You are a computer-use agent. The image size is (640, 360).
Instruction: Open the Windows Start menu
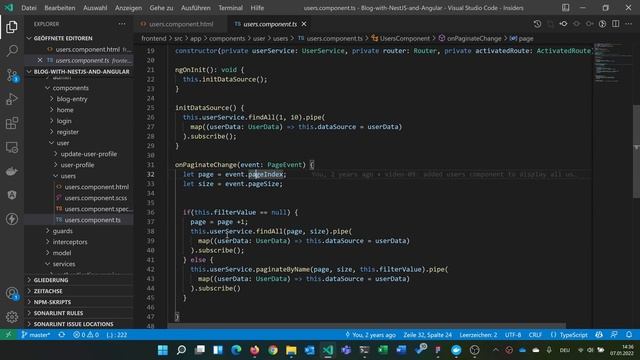tap(163, 350)
